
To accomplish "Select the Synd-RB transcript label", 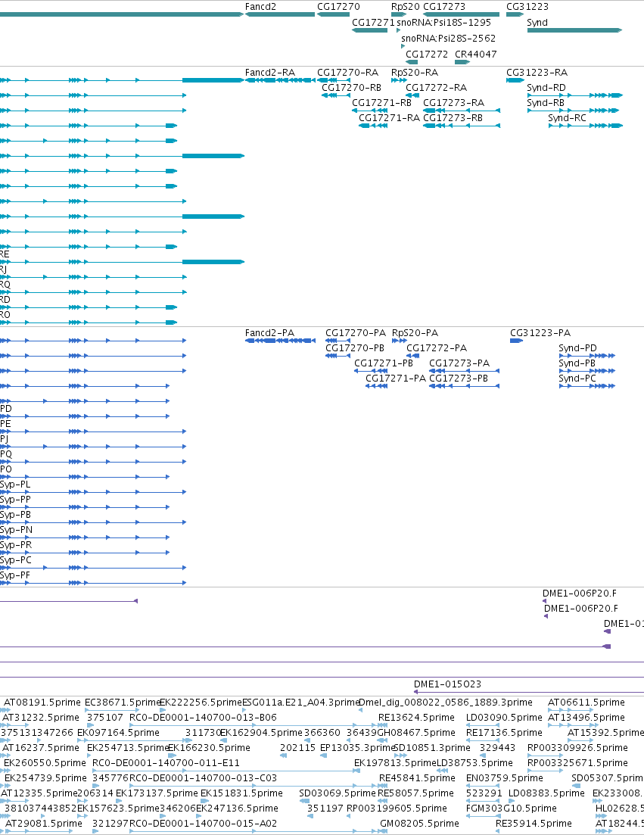I will click(546, 103).
